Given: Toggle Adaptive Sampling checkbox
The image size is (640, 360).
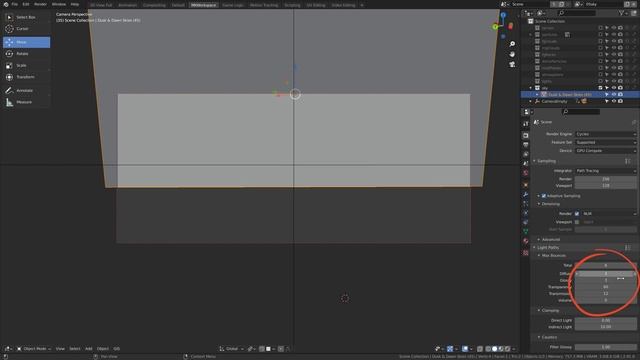Looking at the screenshot, I should (x=544, y=196).
